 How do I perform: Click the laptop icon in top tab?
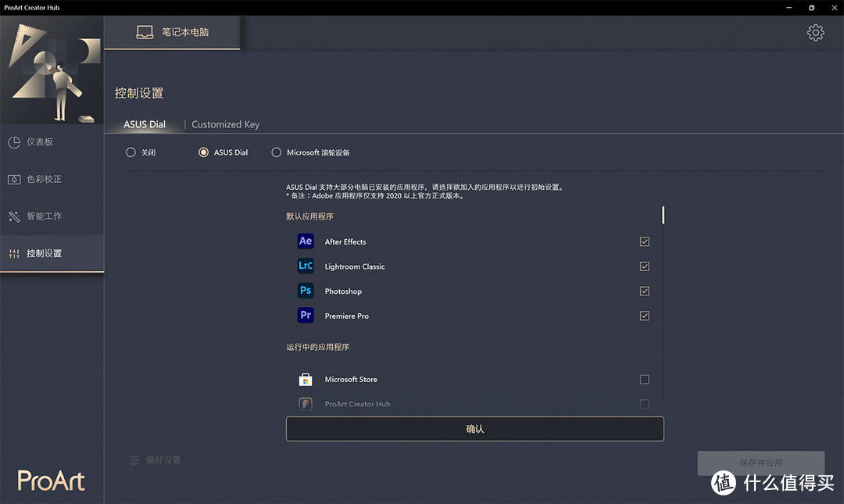click(145, 32)
